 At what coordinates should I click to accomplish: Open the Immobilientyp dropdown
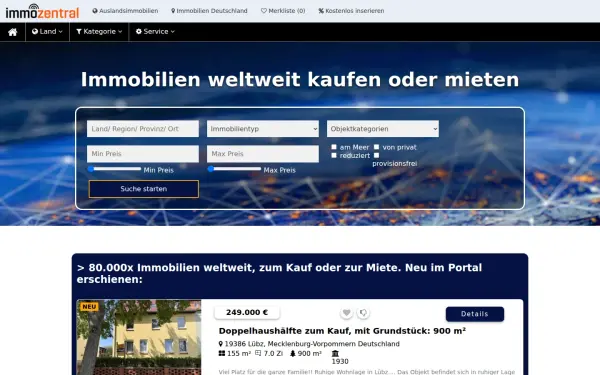click(x=263, y=129)
